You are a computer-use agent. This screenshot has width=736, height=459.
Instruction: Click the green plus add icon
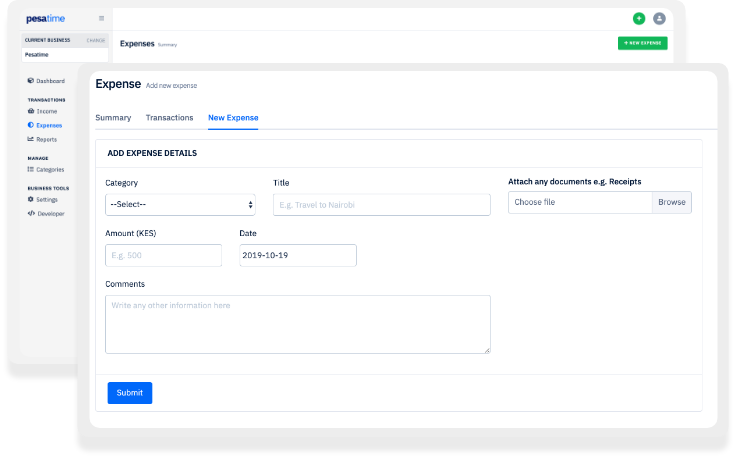click(x=639, y=18)
